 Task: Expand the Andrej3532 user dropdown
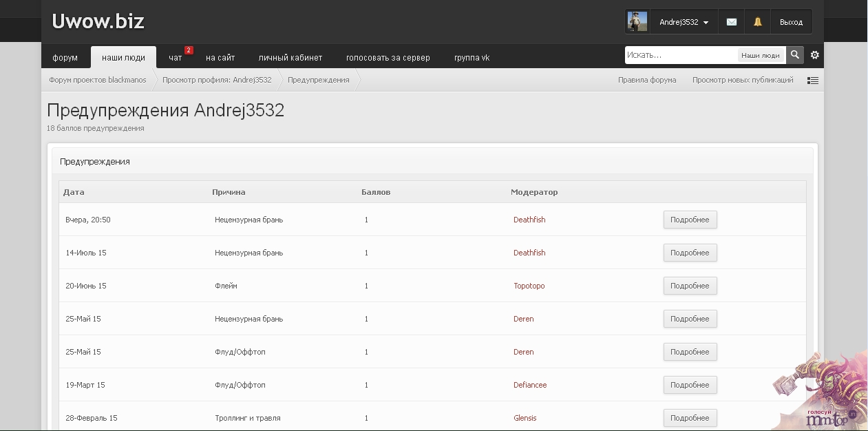684,22
